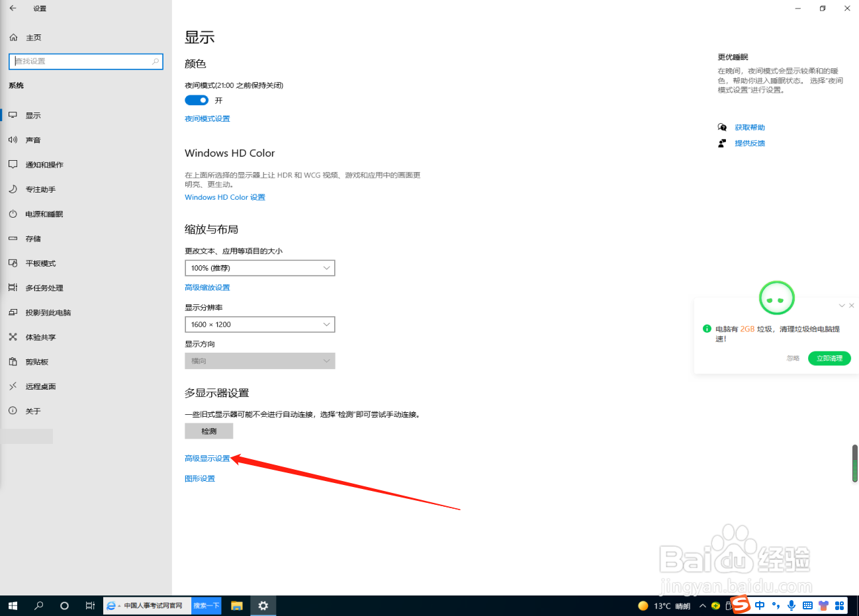Close the cleanup popup with X
Image resolution: width=859 pixels, height=616 pixels.
pos(852,306)
